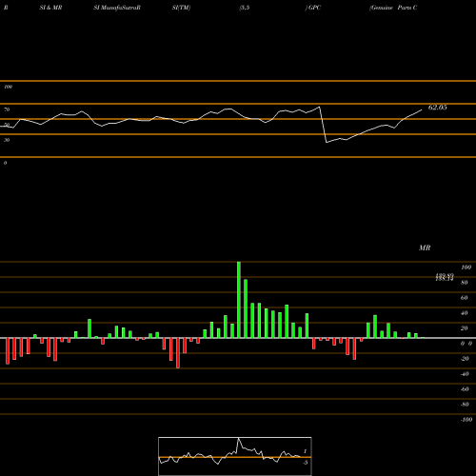476x476 pixels.
Task: Click the 'Genuine Parts C' header text
Action: click(x=393, y=8)
